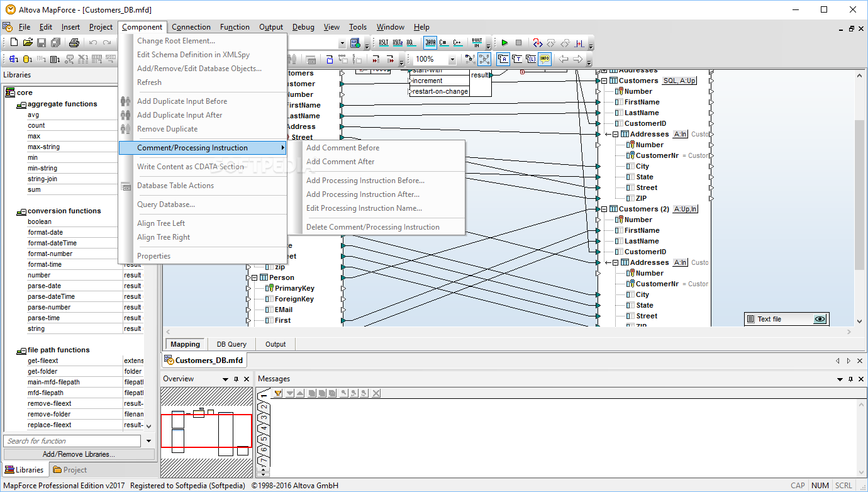Toggle highlighted connectors source-to-target view
This screenshot has width=868, height=492.
(x=484, y=59)
